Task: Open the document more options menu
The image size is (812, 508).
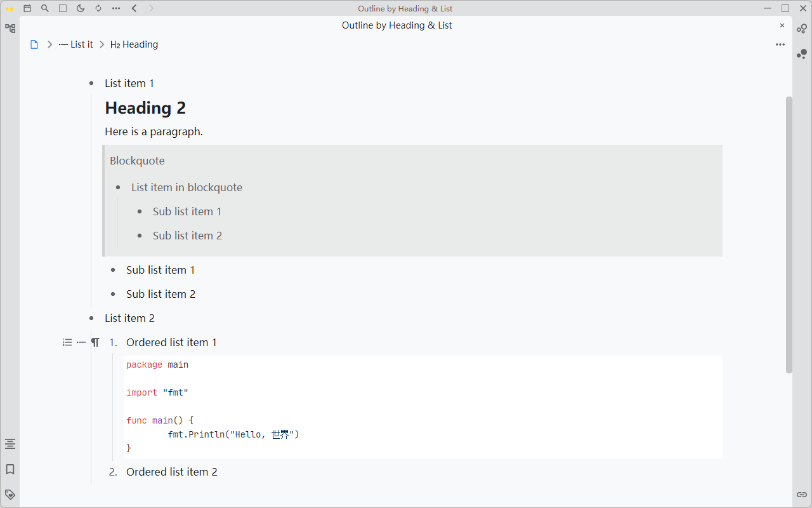Action: click(780, 44)
